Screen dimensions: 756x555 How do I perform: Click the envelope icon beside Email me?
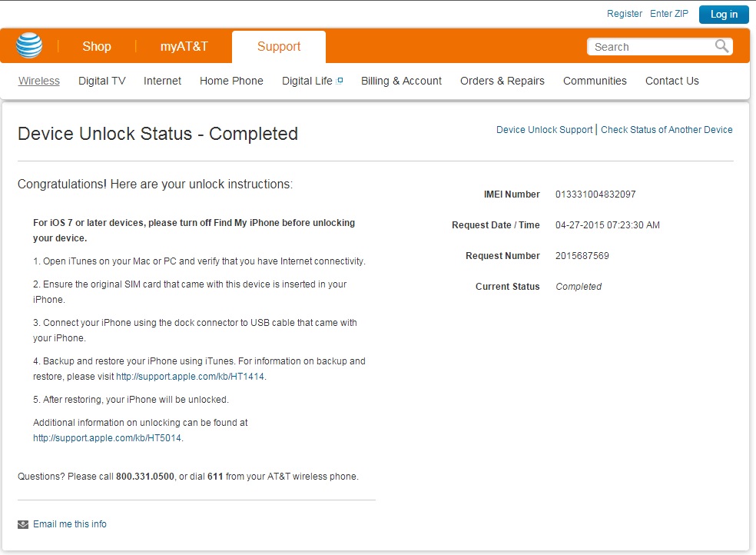(x=23, y=524)
